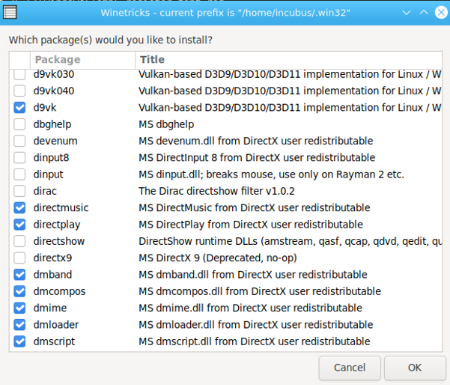
Task: Click the 'dmscript' package name
Action: coord(54,341)
